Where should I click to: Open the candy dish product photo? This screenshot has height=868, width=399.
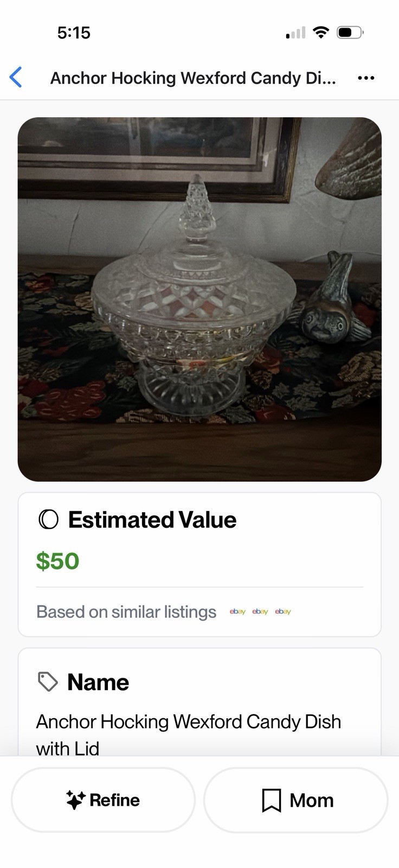[200, 299]
